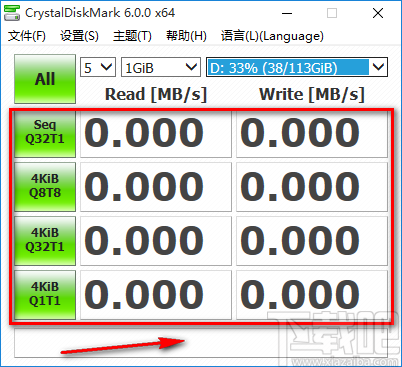Click the Write [MB/s] column header
The image size is (402, 367).
(312, 94)
